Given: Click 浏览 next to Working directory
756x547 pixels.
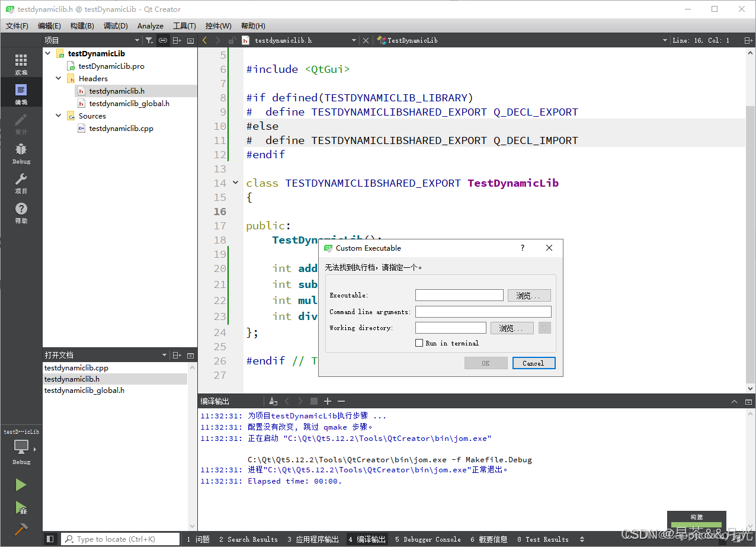Looking at the screenshot, I should click(512, 328).
